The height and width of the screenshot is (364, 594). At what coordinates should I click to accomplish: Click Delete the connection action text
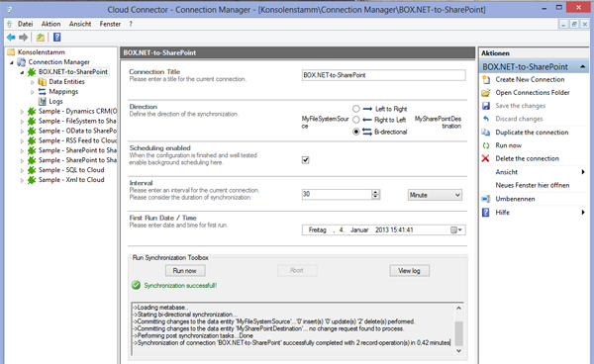point(528,158)
